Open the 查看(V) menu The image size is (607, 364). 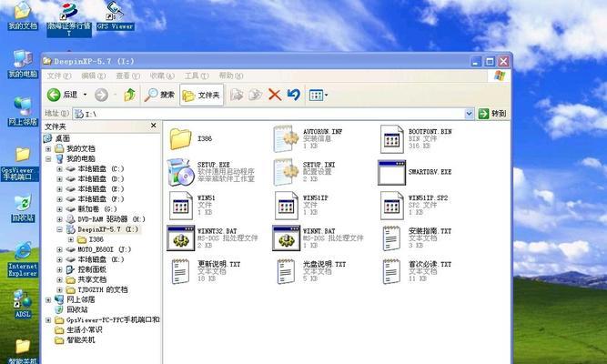127,76
